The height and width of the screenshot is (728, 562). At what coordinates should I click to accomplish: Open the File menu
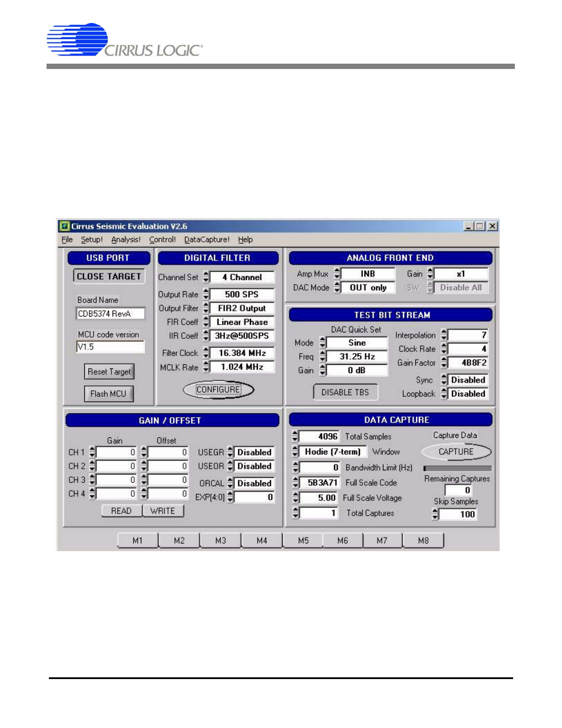point(67,240)
